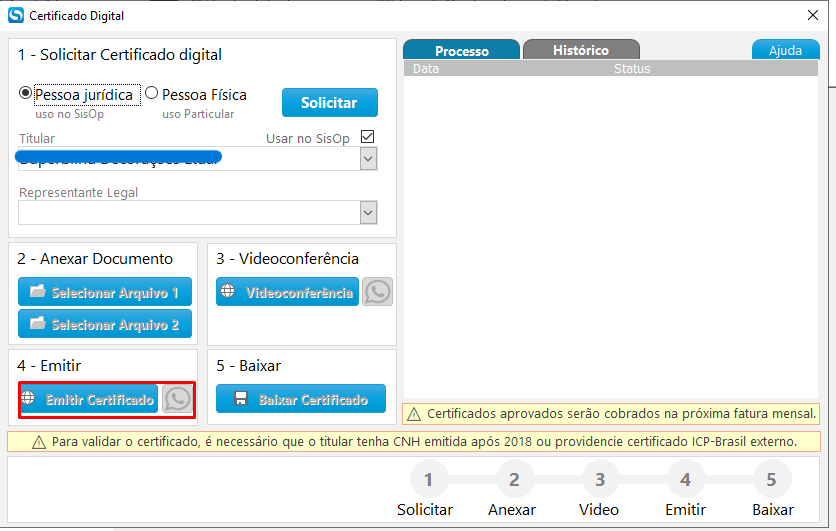Image resolution: width=836 pixels, height=531 pixels.
Task: Select the Pessoa jurídica radio option
Action: [x=26, y=94]
